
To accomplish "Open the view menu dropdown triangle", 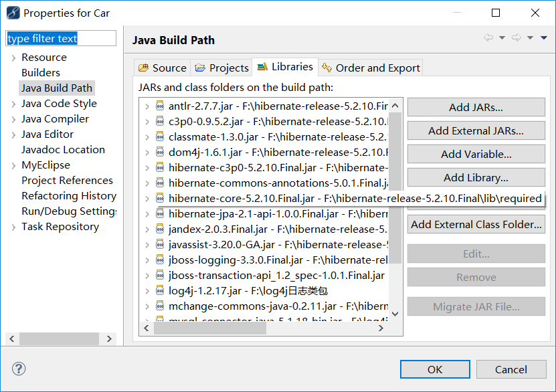I will [543, 37].
